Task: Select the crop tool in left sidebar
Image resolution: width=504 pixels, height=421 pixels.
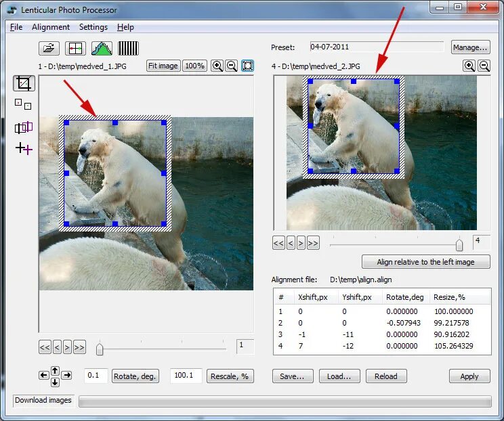Action: [x=24, y=83]
